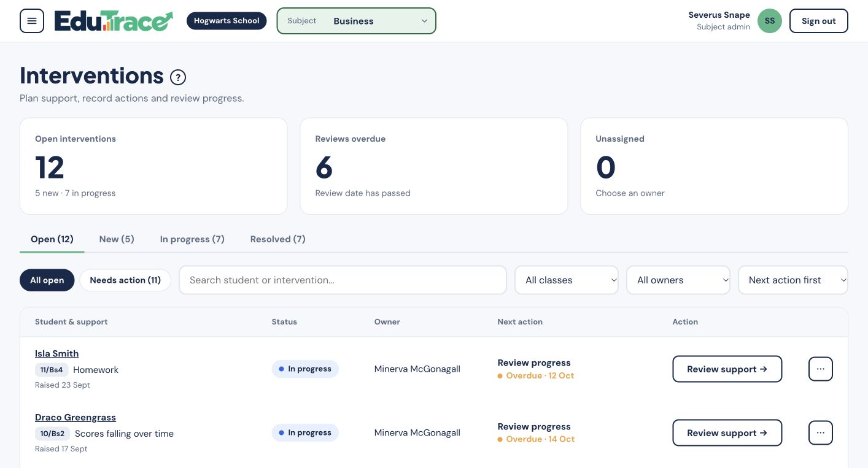Click the In progress status of Draco Greengrass
868x468 pixels.
(305, 433)
